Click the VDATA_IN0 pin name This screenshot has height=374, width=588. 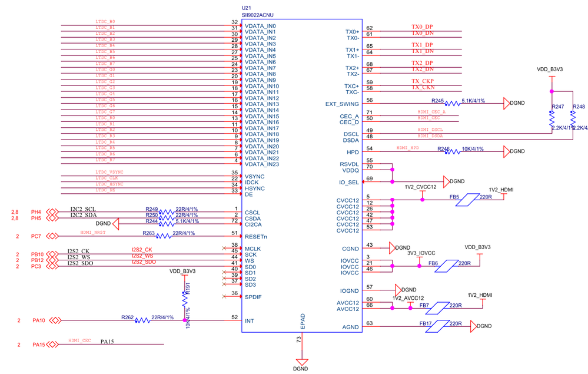[x=260, y=26]
